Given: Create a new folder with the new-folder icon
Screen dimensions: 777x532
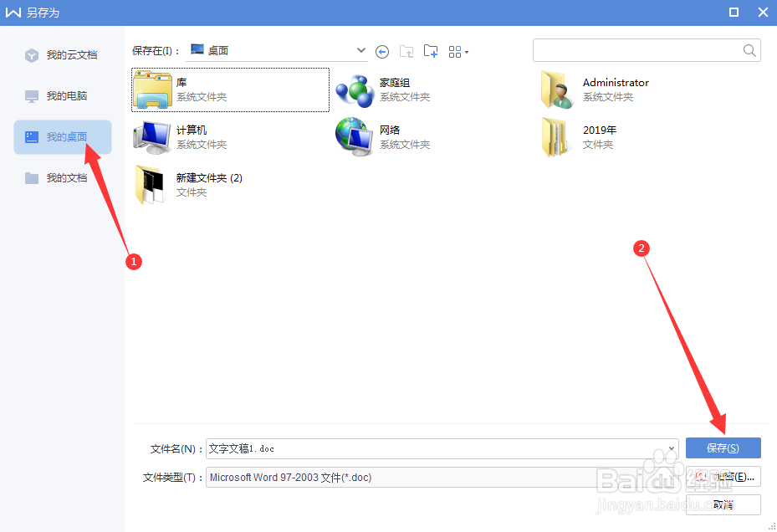Looking at the screenshot, I should click(431, 51).
